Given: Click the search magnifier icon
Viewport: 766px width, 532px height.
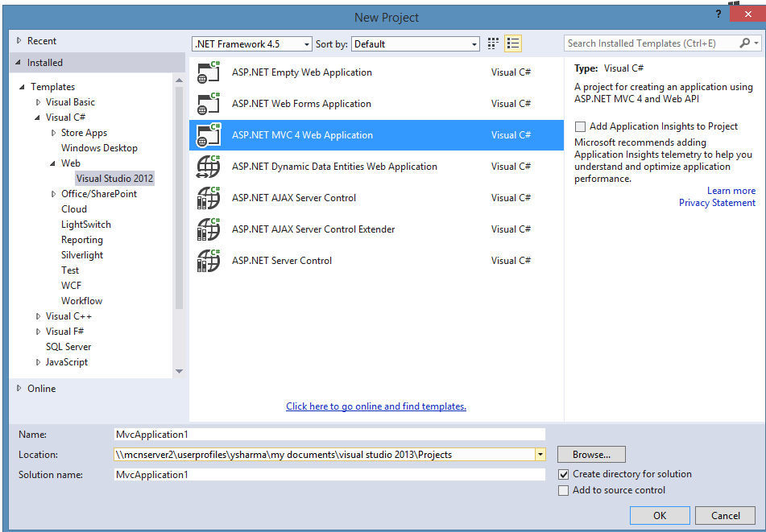Looking at the screenshot, I should click(744, 43).
